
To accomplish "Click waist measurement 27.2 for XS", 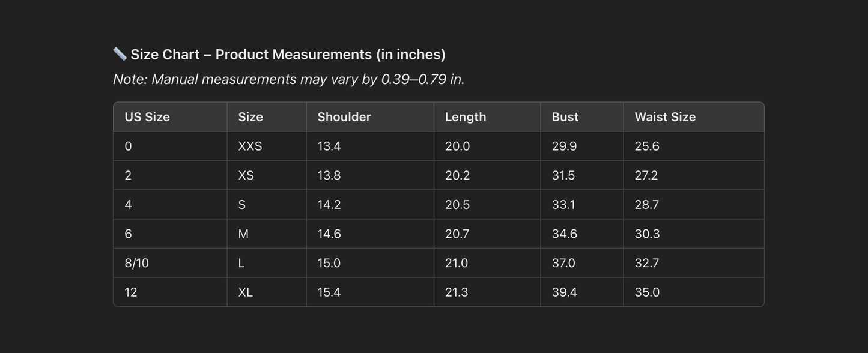I will pyautogui.click(x=646, y=175).
